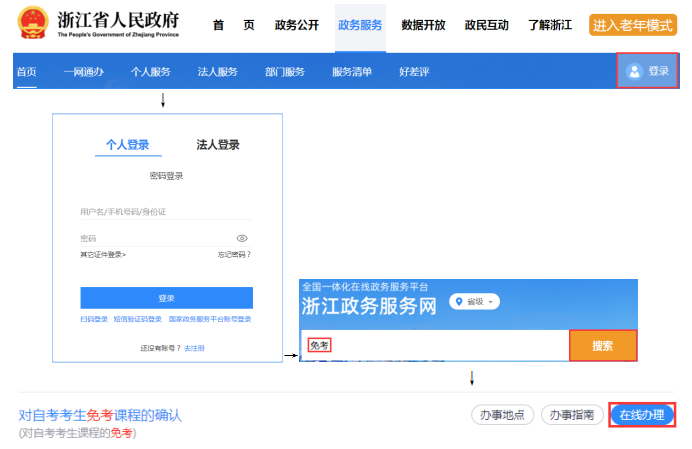692x449 pixels.
Task: Click the 登录 button in blue bar
Action: pos(647,71)
